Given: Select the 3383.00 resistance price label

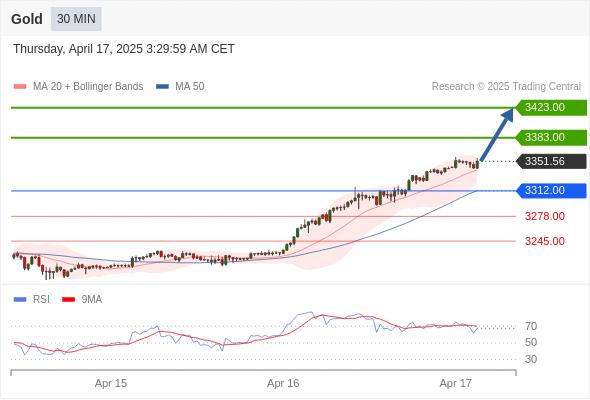Looking at the screenshot, I should [x=551, y=137].
